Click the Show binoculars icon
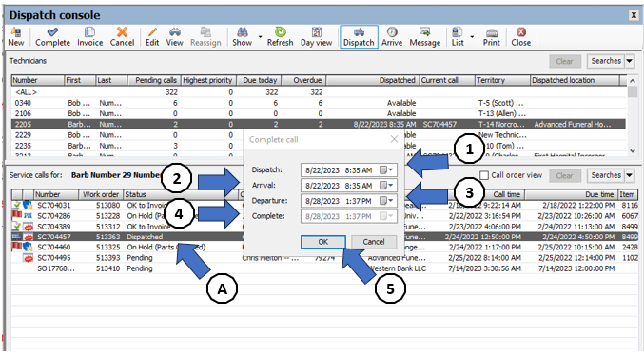Image resolution: width=644 pixels, height=358 pixels. (x=243, y=32)
